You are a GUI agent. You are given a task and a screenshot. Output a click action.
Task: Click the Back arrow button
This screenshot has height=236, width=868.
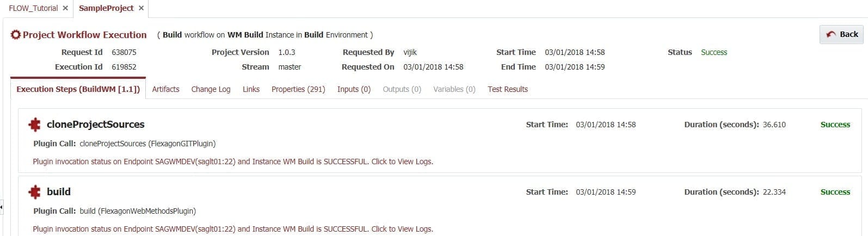point(842,34)
